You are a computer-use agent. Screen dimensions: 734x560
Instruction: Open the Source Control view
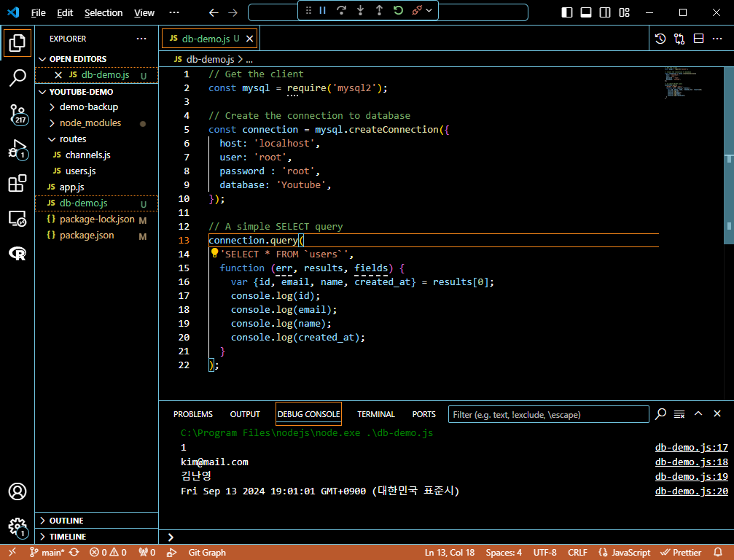17,114
